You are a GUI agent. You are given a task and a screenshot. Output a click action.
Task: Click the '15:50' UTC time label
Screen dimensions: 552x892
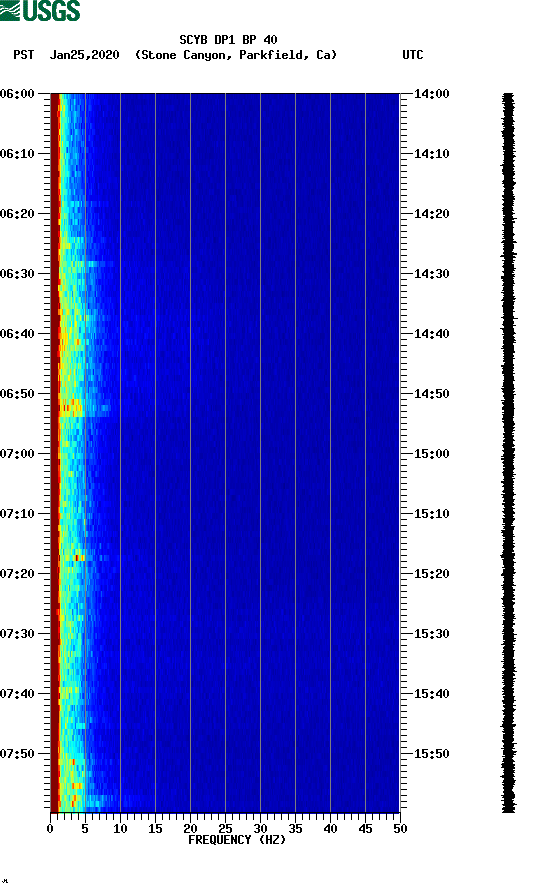coord(431,754)
